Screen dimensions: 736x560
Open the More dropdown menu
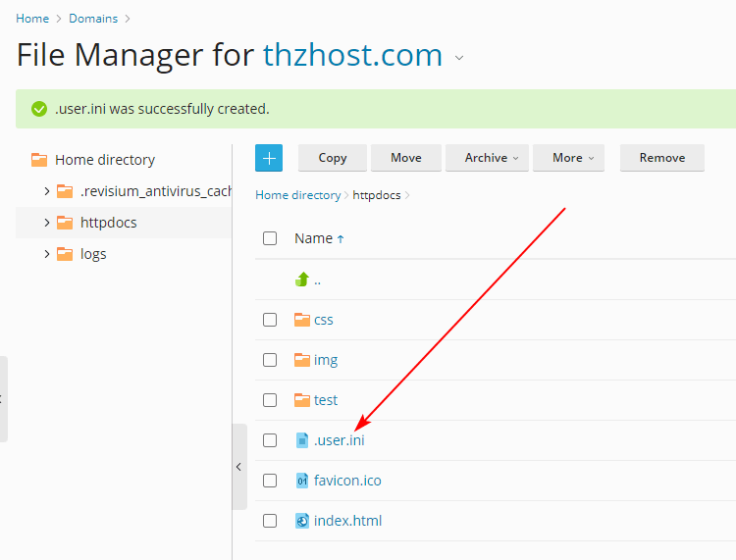click(x=568, y=158)
